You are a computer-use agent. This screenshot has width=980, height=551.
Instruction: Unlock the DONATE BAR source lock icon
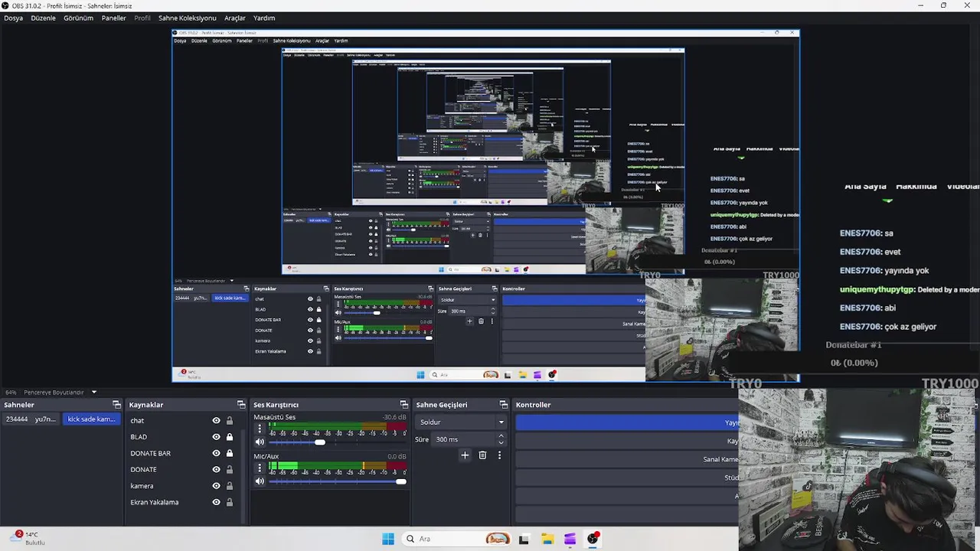click(229, 453)
